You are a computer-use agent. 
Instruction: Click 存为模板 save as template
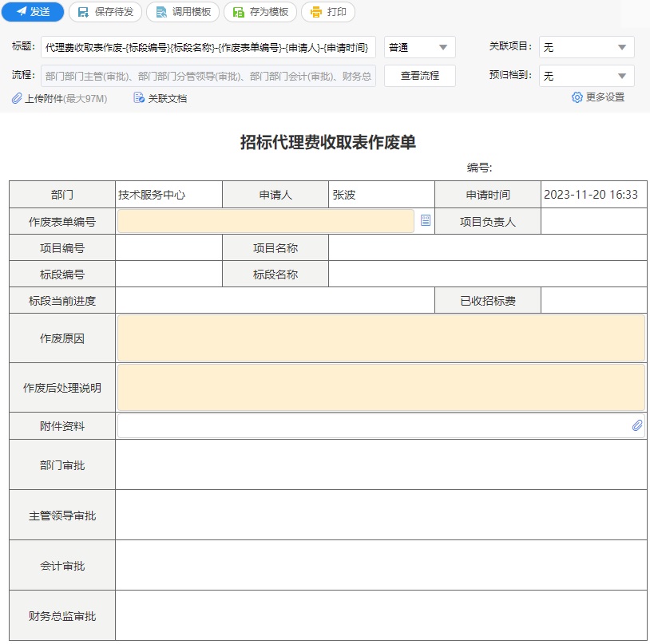(x=260, y=12)
